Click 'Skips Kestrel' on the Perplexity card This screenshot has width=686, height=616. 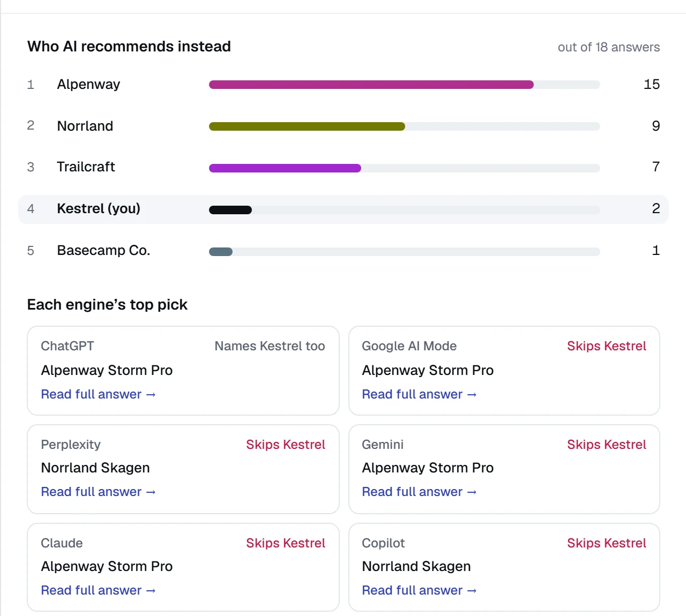(x=286, y=445)
